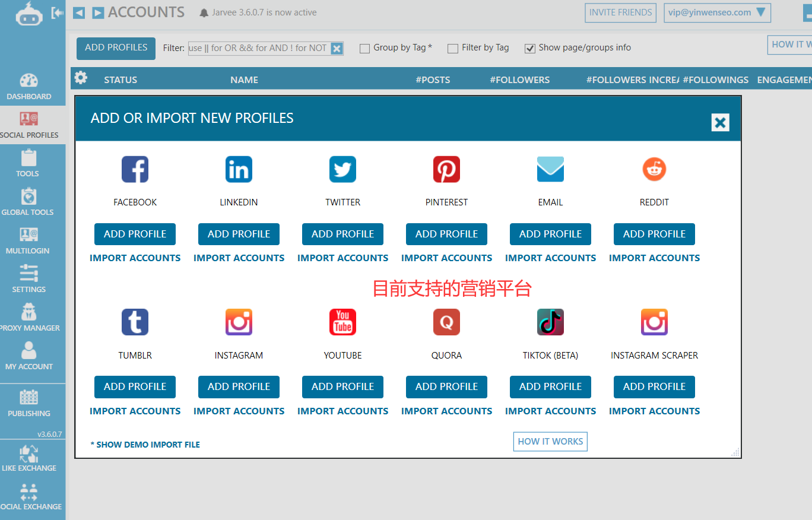Enable the Group by Tag checkbox

tap(364, 48)
